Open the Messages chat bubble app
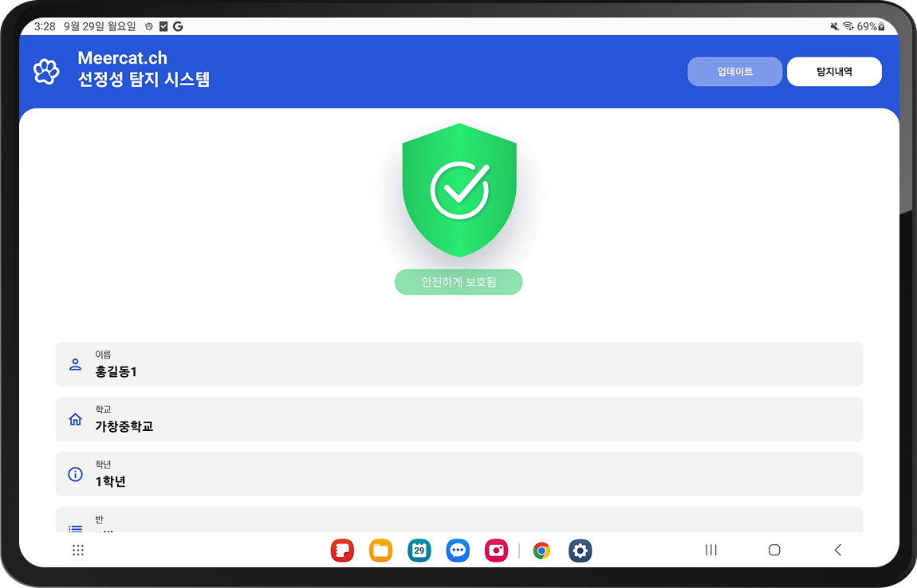917x588 pixels. pos(458,551)
